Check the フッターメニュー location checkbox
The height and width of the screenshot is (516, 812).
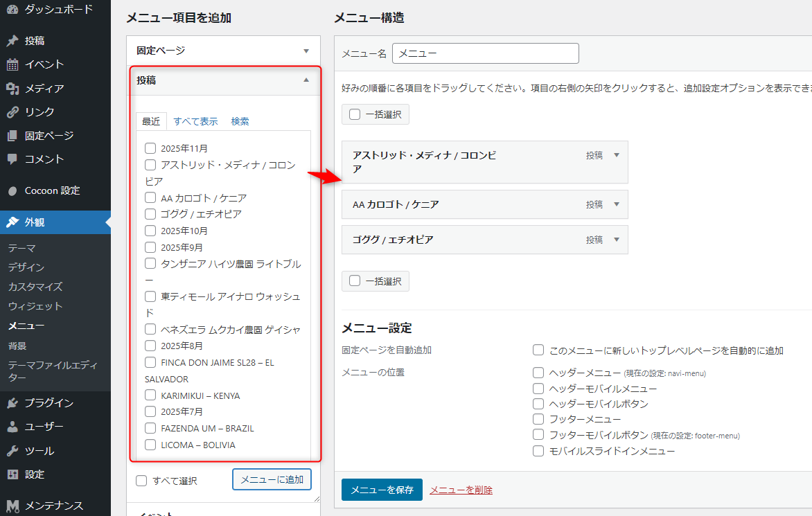point(538,419)
